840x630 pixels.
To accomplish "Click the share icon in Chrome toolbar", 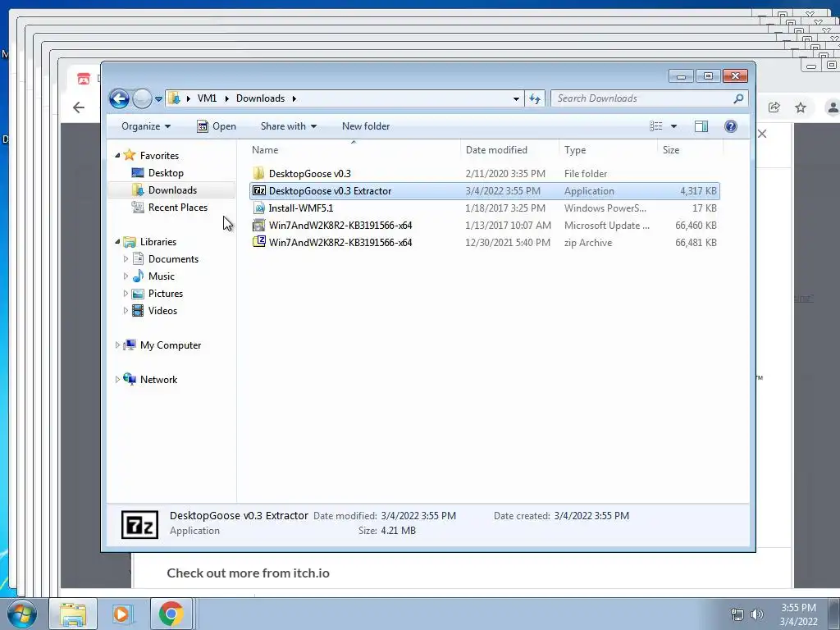I will tap(774, 107).
